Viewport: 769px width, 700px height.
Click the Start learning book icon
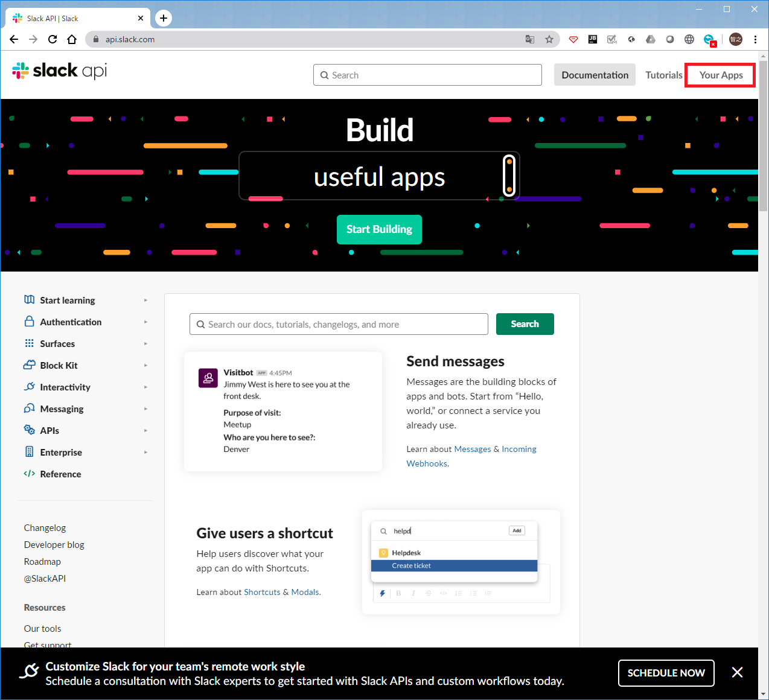tap(29, 300)
